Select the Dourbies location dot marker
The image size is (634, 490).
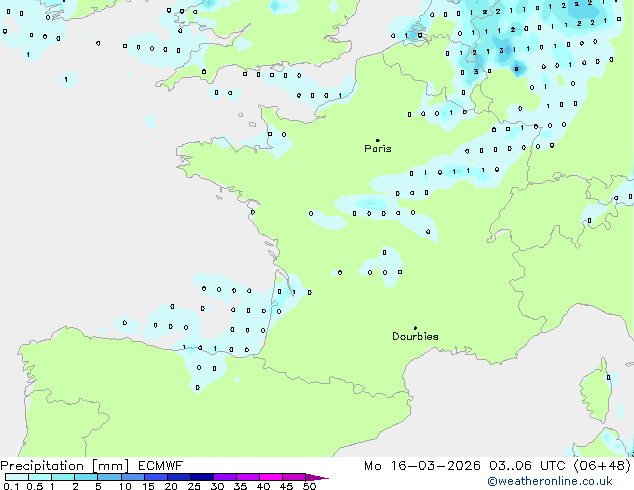pos(415,328)
